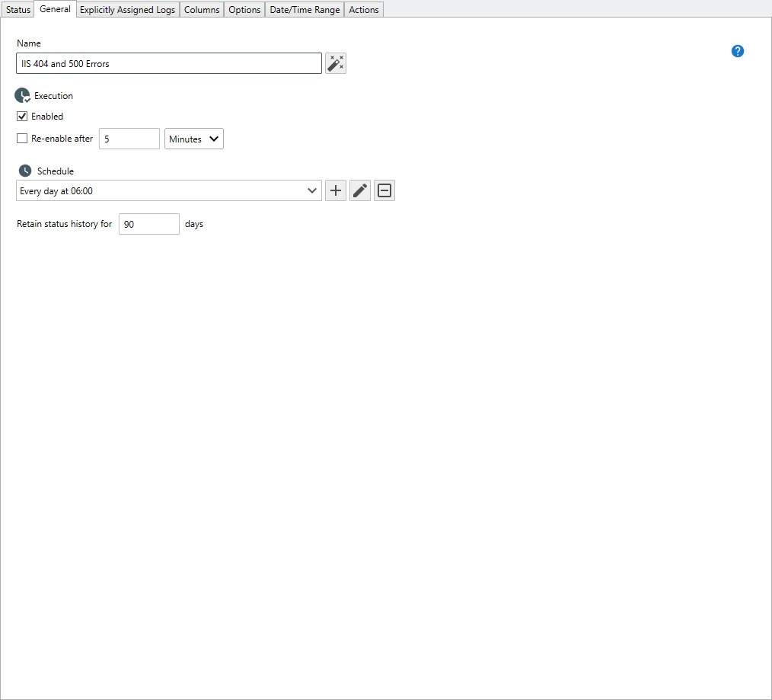
Task: Remove the schedule using minus icon
Action: 384,190
